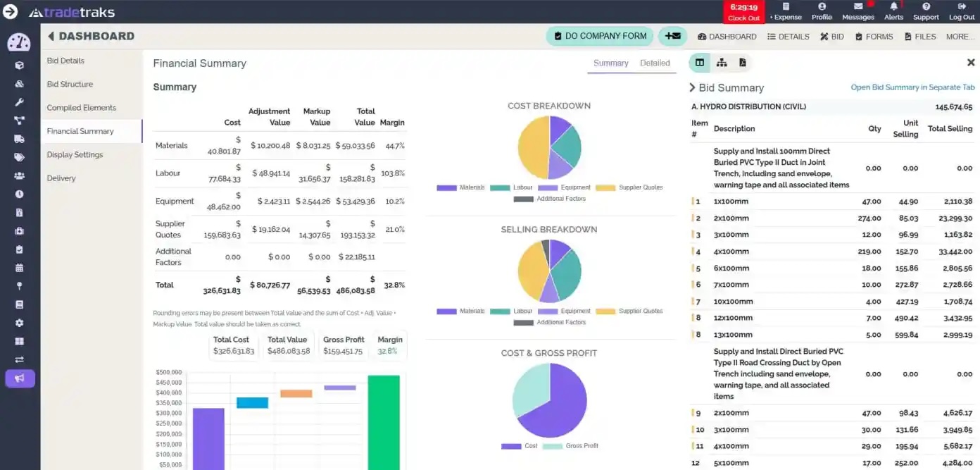Click the red Clock Out button
The image size is (980, 470).
[743, 12]
